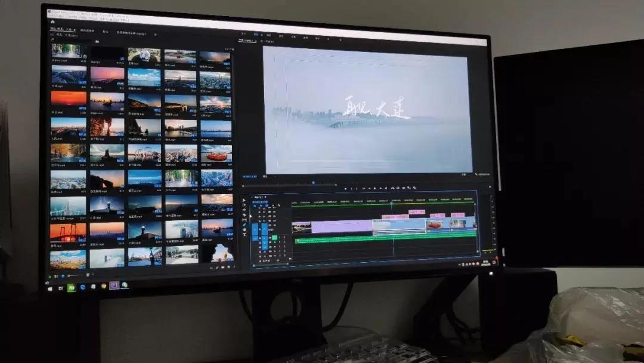
Task: Click the timeline ruler playhead
Action: pyautogui.click(x=392, y=202)
